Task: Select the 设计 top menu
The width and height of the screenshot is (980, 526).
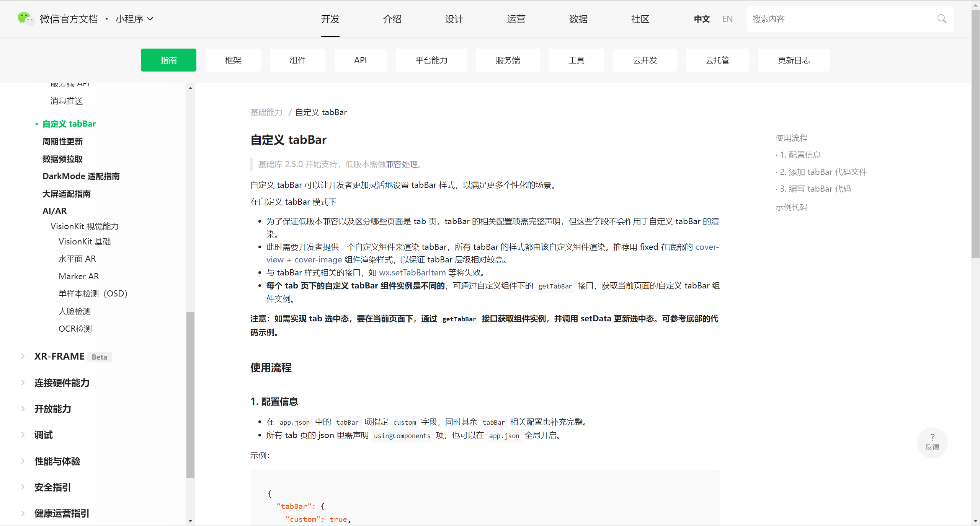Action: [x=454, y=19]
